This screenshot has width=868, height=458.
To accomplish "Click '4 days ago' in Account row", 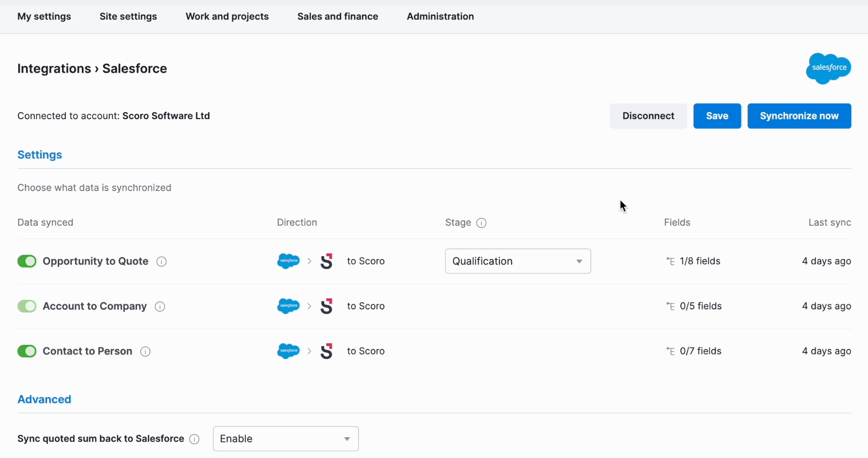I will point(826,306).
